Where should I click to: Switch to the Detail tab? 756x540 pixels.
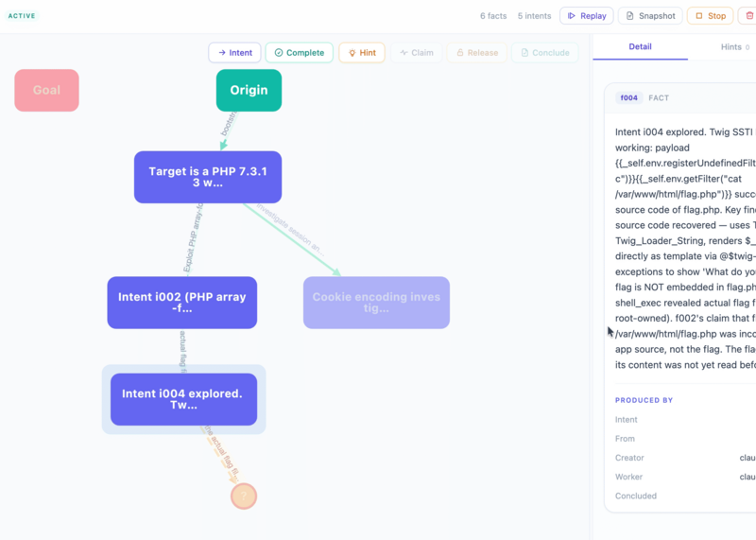(x=640, y=46)
